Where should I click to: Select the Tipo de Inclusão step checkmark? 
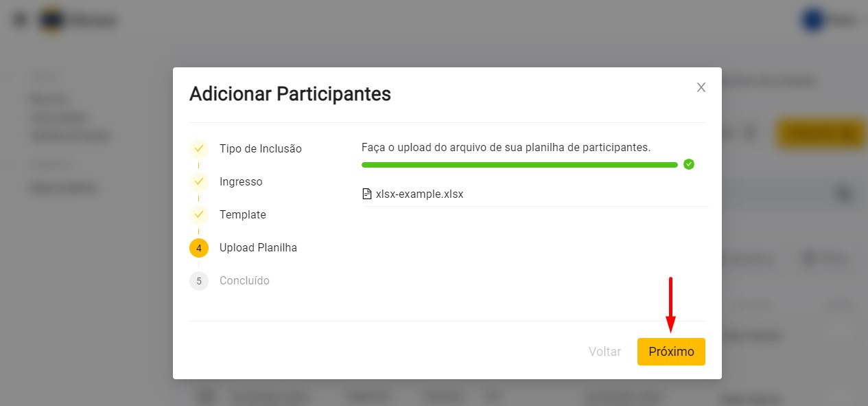[199, 148]
